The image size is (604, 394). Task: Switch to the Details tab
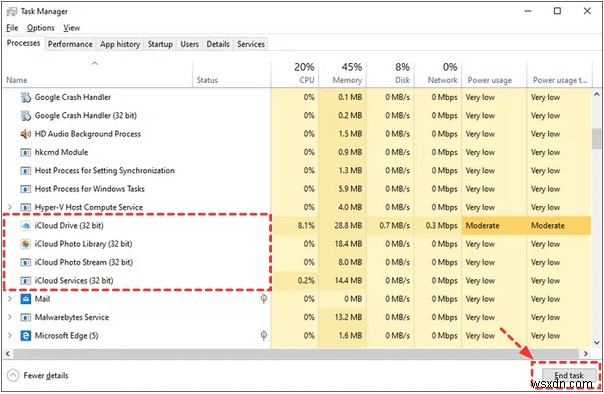pos(218,44)
